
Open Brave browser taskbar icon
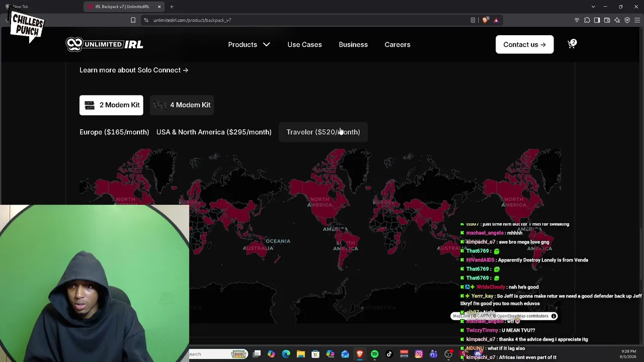pyautogui.click(x=360, y=354)
